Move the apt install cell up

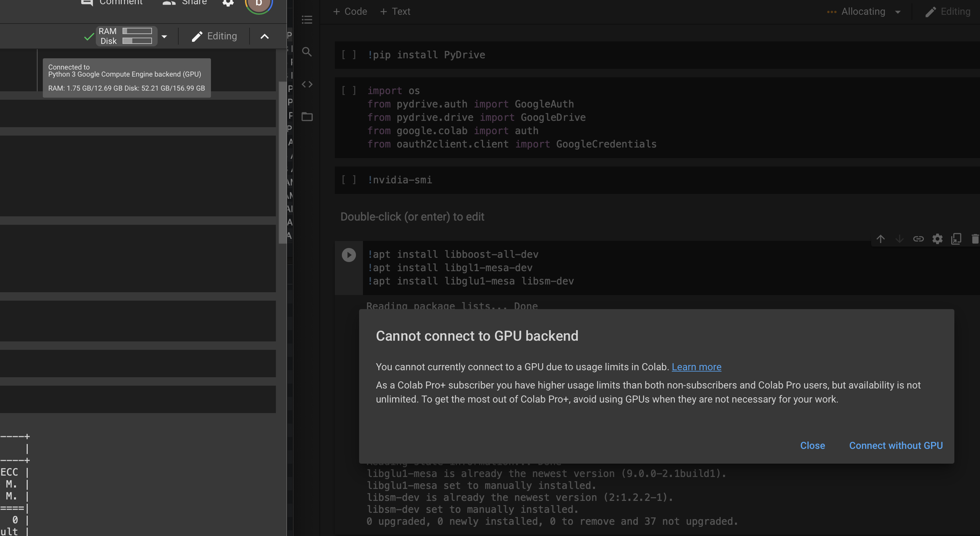(881, 239)
